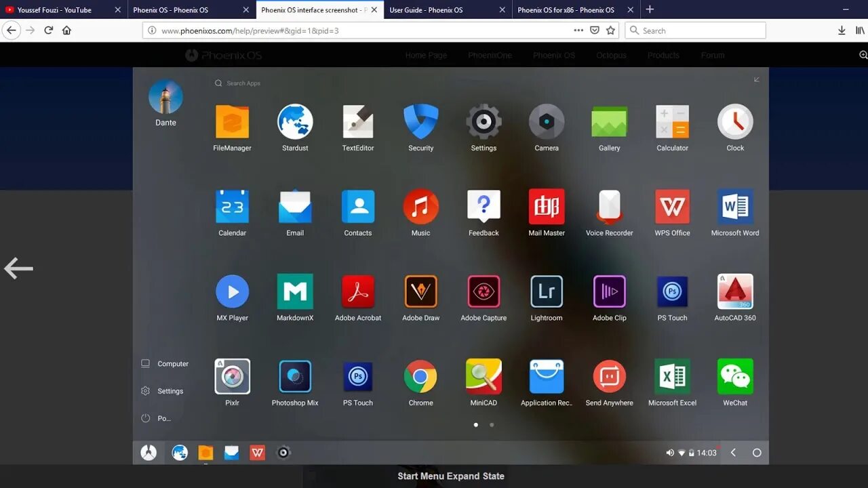Launch the MiniCAD app
The width and height of the screenshot is (868, 488).
(484, 376)
